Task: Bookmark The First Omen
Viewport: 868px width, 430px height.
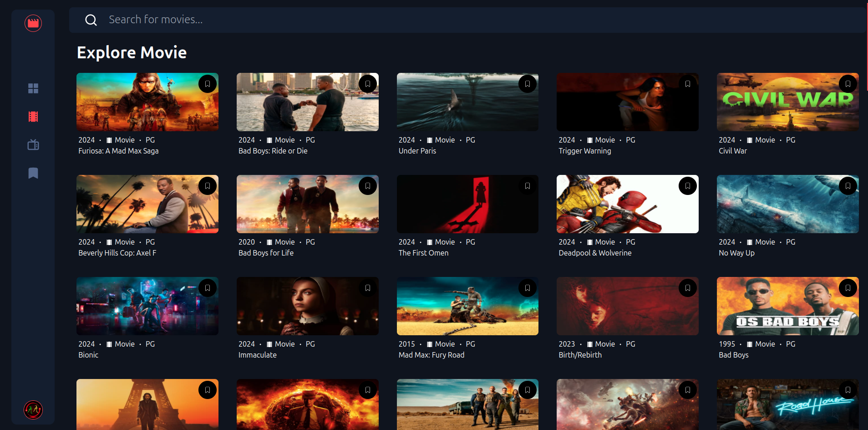Action: pos(528,186)
